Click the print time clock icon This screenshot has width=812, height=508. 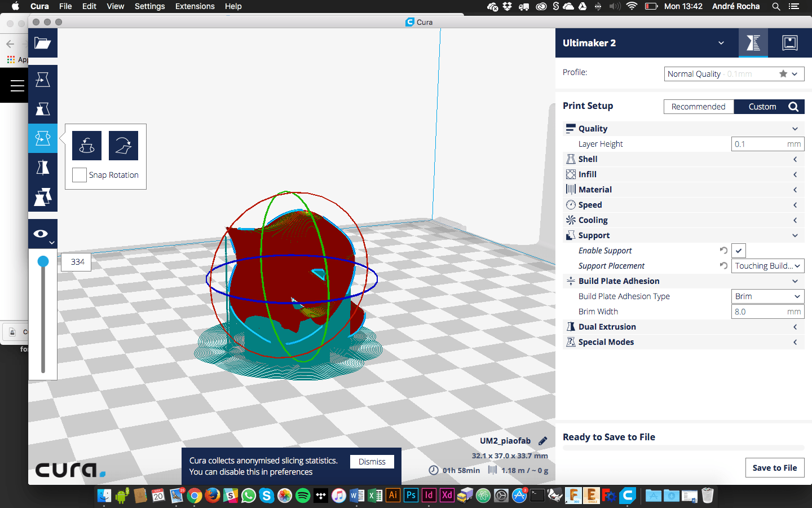coord(434,470)
